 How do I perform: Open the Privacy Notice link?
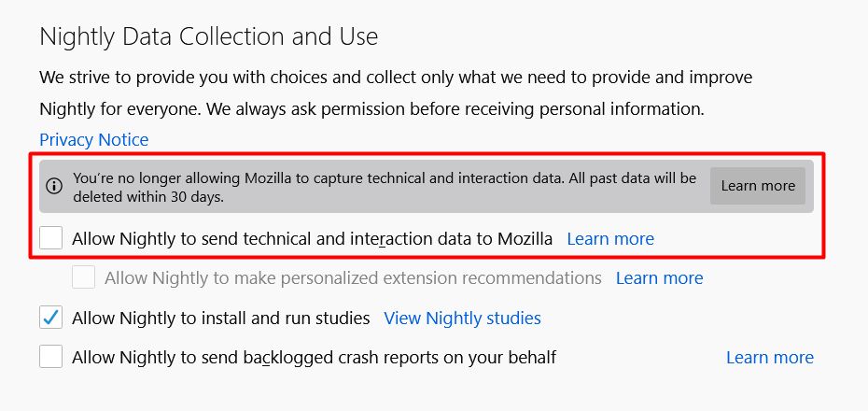point(93,140)
